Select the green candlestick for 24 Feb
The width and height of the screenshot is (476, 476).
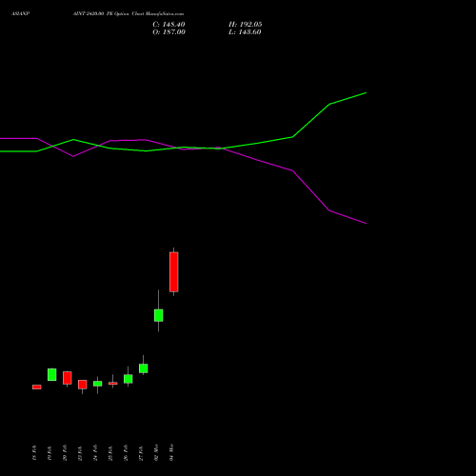point(98,384)
